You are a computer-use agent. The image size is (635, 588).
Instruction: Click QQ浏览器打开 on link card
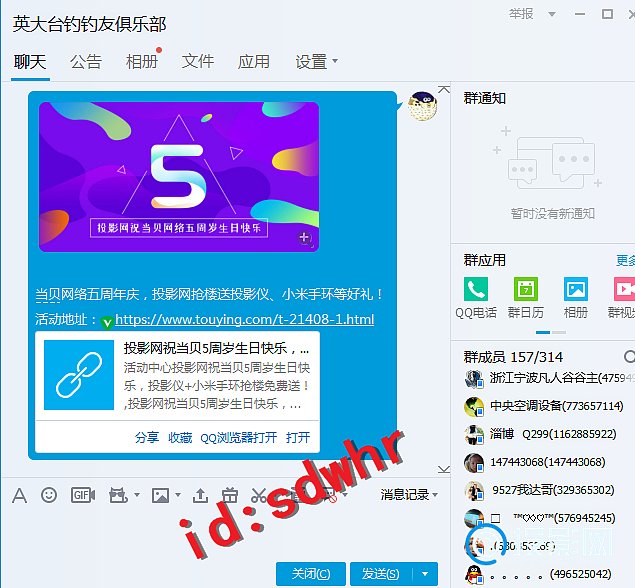(239, 437)
